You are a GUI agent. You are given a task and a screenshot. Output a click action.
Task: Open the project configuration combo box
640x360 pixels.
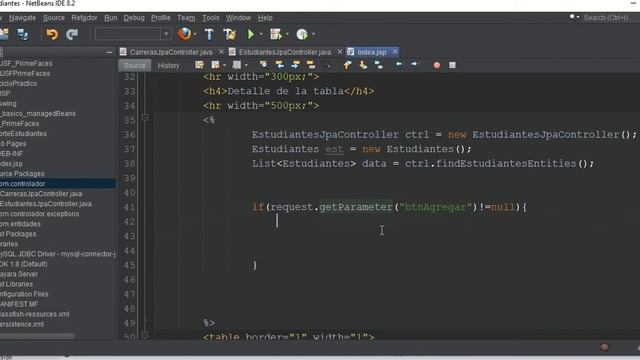click(x=133, y=34)
